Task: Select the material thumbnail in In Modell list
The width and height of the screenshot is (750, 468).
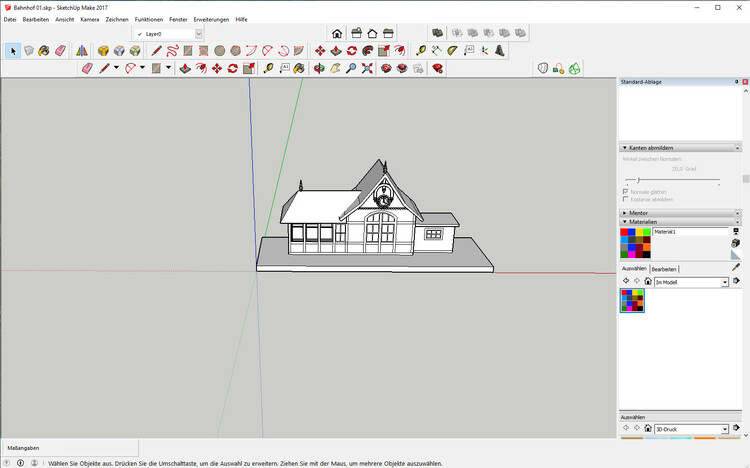Action: coord(632,301)
